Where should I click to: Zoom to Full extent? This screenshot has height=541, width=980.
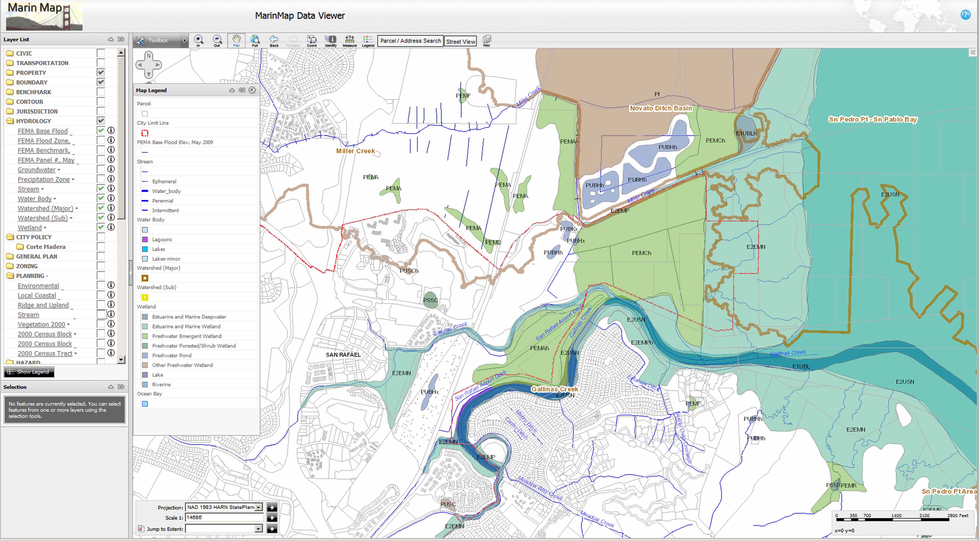255,40
